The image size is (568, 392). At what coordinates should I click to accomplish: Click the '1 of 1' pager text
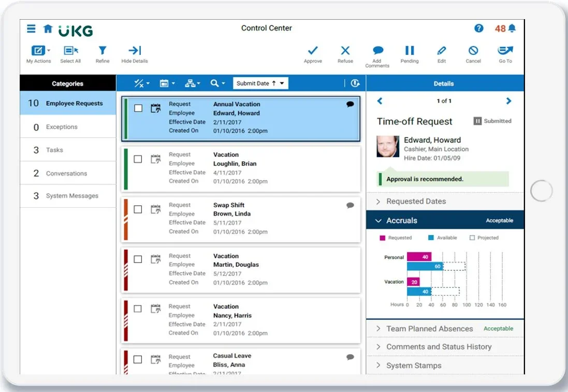coord(444,101)
